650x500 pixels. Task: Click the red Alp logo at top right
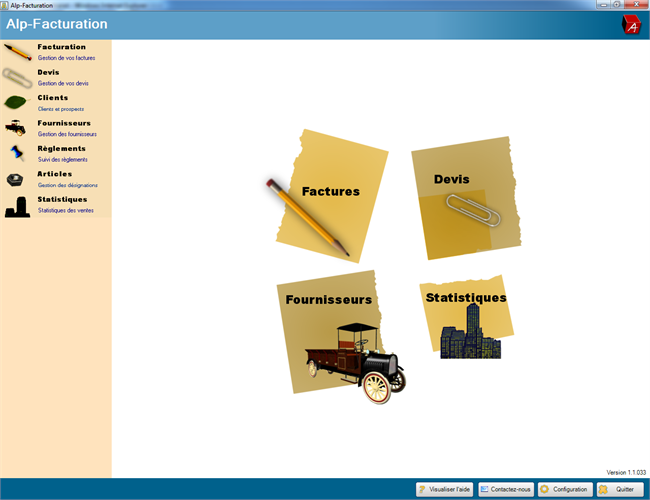pyautogui.click(x=631, y=25)
